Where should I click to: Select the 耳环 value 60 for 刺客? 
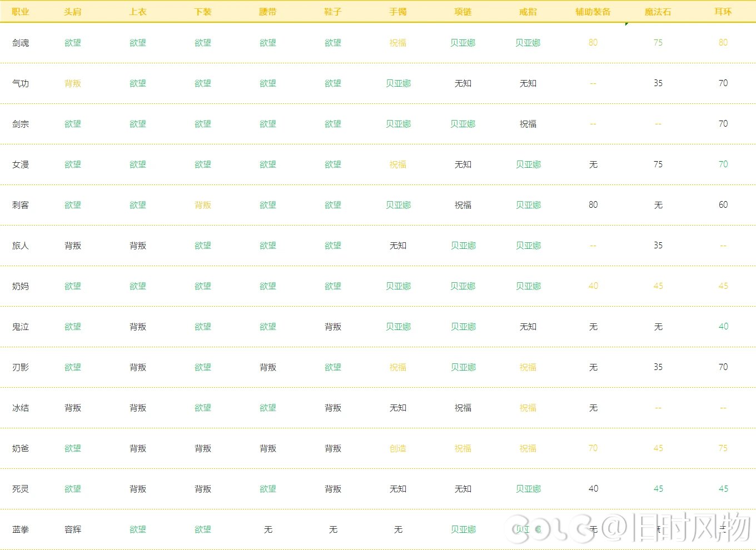coord(723,205)
